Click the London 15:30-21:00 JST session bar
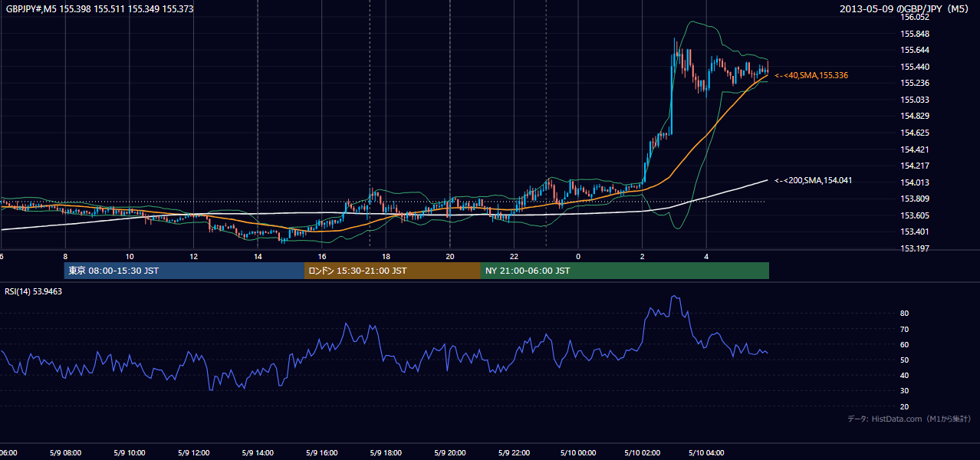 (x=393, y=271)
